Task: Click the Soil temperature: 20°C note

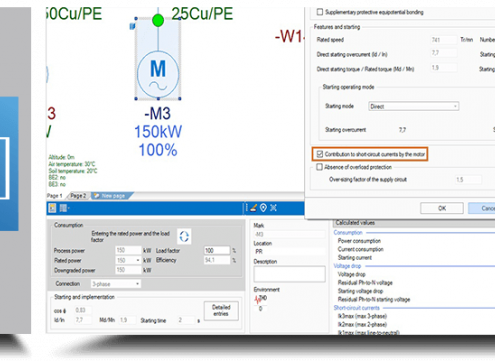Action: [x=73, y=171]
